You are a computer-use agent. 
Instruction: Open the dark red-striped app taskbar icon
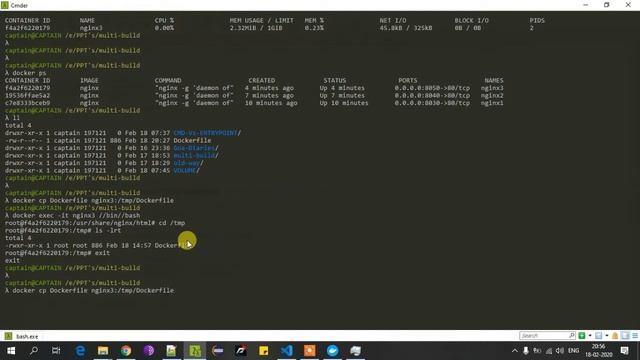[241, 351]
